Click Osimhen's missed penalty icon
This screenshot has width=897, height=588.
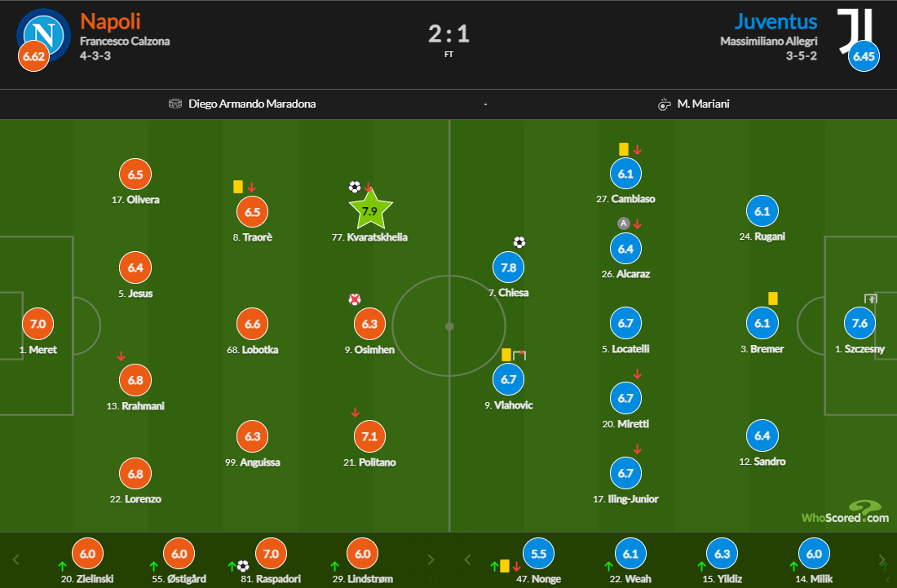click(x=354, y=299)
